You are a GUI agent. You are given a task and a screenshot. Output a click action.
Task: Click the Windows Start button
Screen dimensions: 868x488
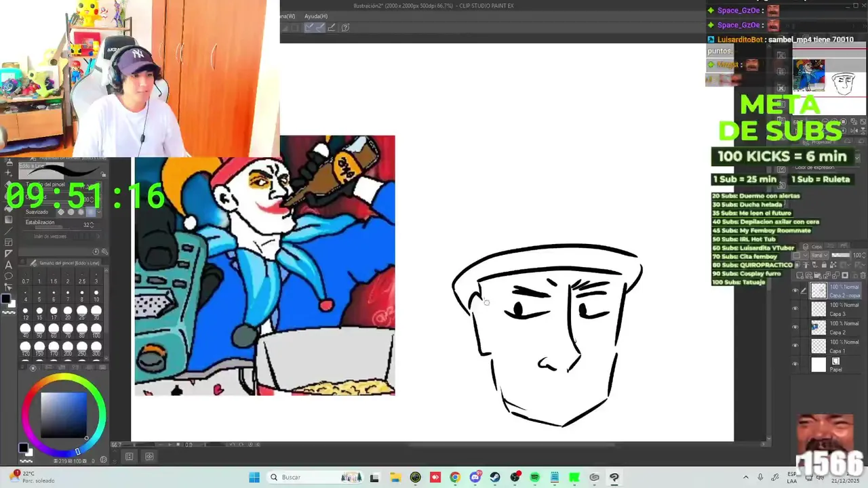coord(254,477)
